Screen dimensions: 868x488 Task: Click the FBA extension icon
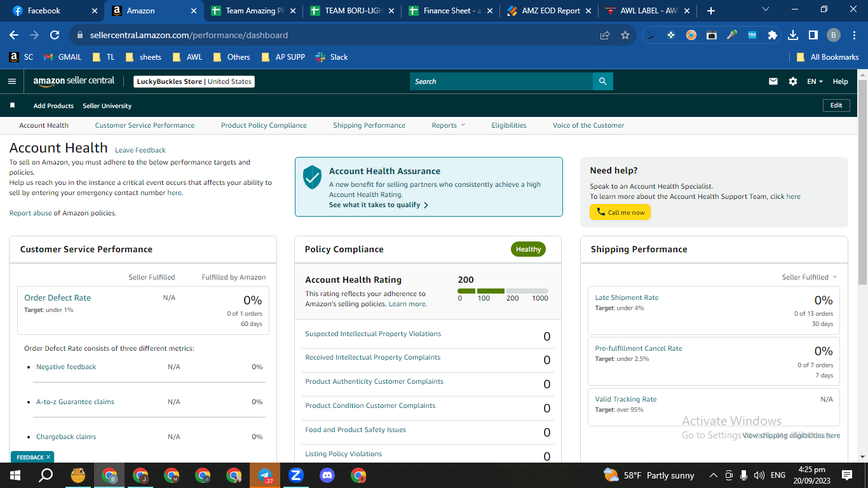click(x=752, y=35)
